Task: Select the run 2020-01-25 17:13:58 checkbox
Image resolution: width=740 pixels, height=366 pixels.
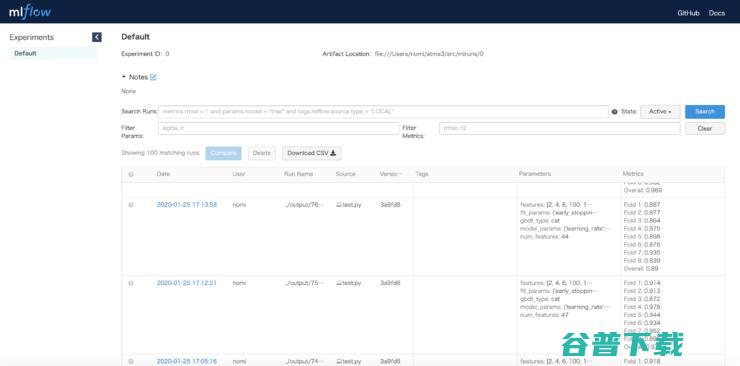Action: click(x=131, y=205)
